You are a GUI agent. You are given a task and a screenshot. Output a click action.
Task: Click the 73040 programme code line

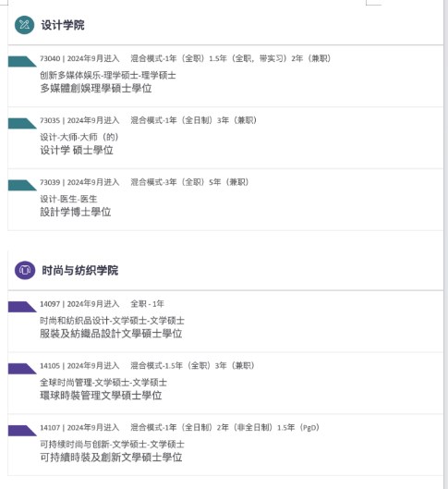point(185,58)
